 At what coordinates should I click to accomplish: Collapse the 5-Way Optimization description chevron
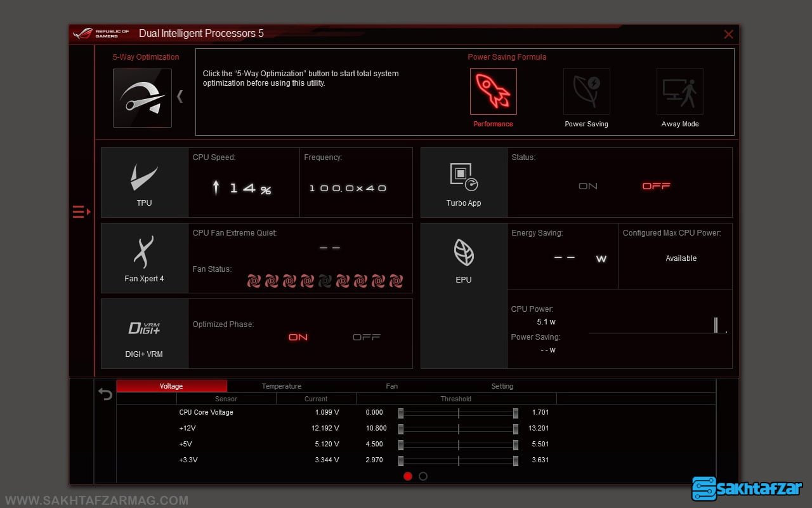[x=180, y=97]
